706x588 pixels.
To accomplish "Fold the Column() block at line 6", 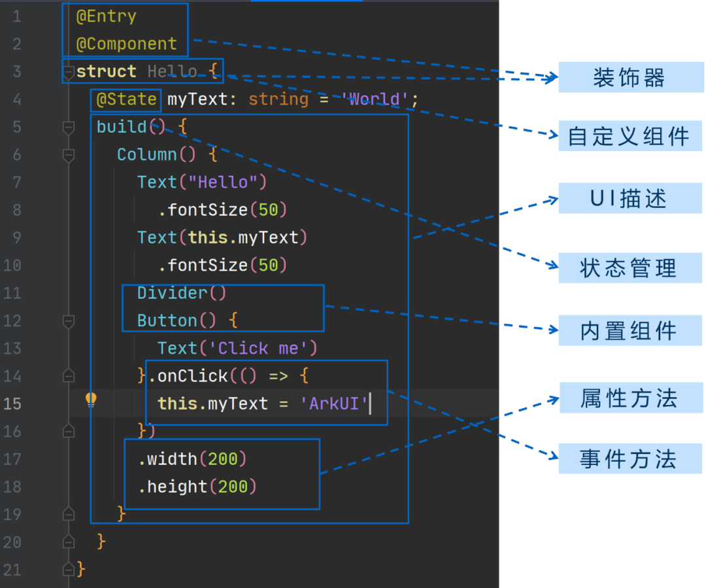I will click(69, 156).
